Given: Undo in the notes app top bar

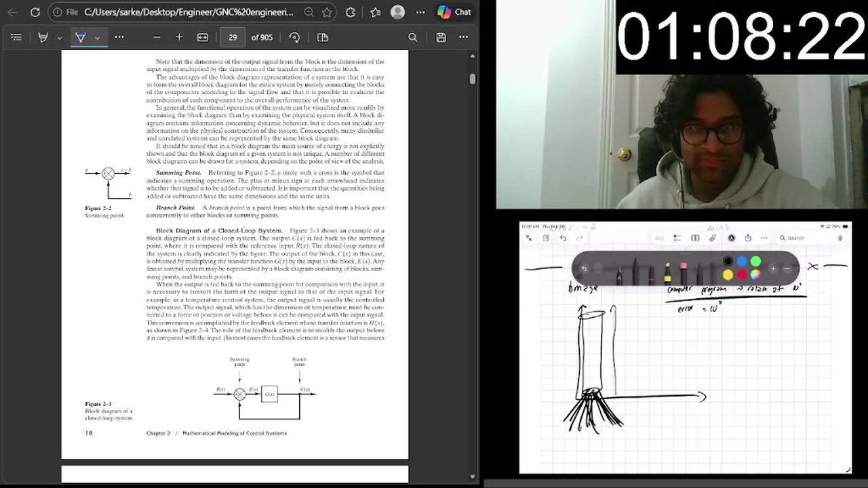Looking at the screenshot, I should coord(563,238).
